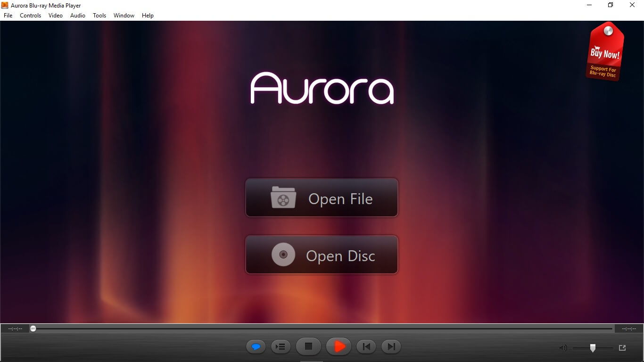Skip to the next track
644x362 pixels.
pyautogui.click(x=391, y=347)
